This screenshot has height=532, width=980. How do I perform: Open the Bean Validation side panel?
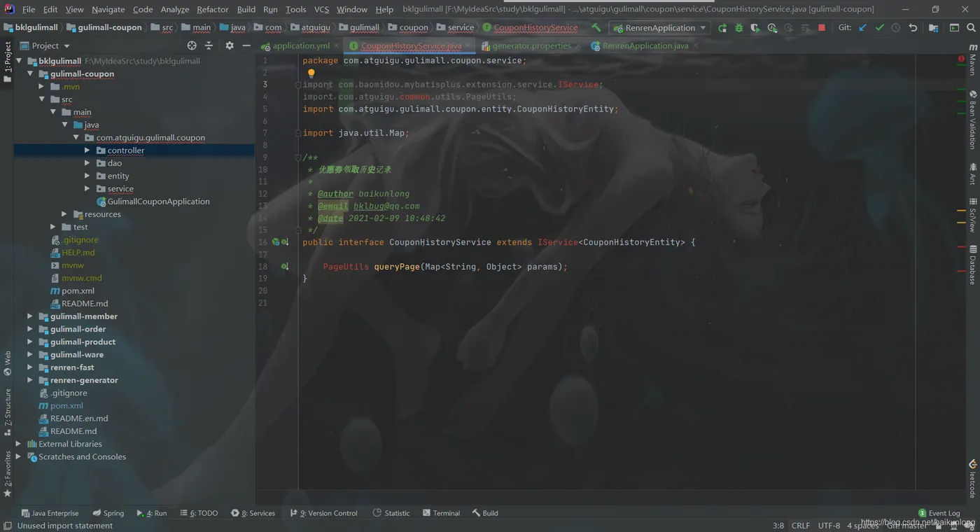pyautogui.click(x=972, y=119)
